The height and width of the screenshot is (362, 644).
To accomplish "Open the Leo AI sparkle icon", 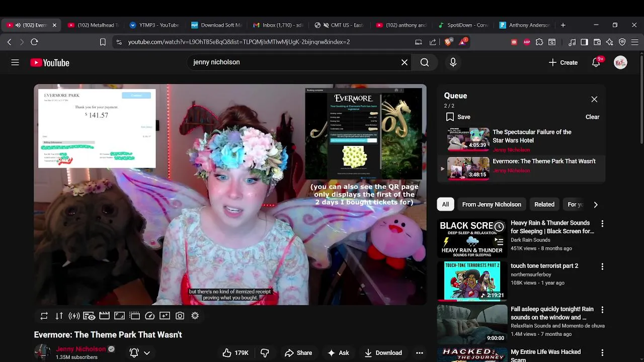I will (x=610, y=42).
